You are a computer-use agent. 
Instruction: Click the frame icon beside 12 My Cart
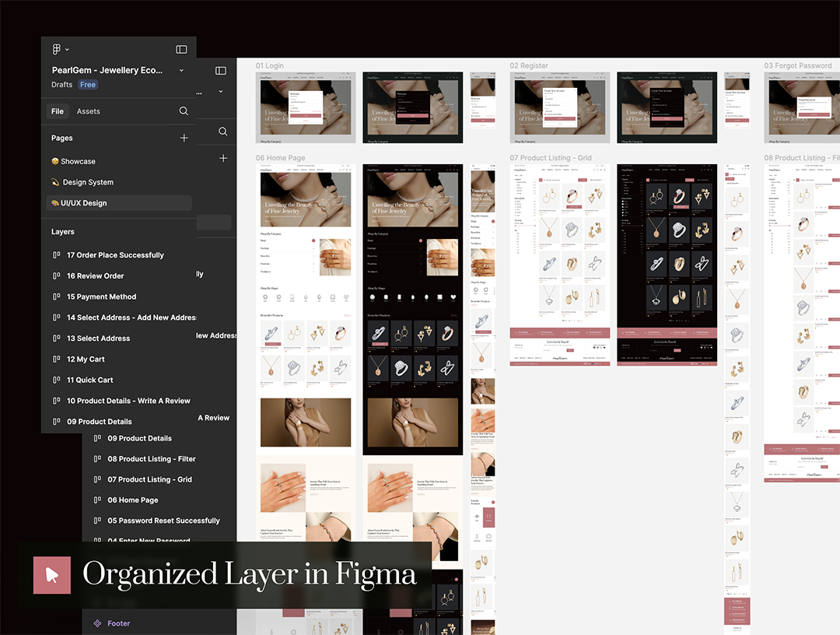click(57, 360)
